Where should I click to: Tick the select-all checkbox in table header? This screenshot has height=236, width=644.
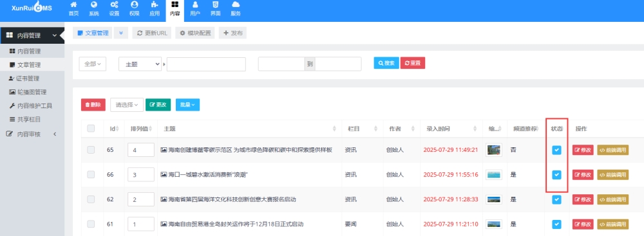coord(91,129)
